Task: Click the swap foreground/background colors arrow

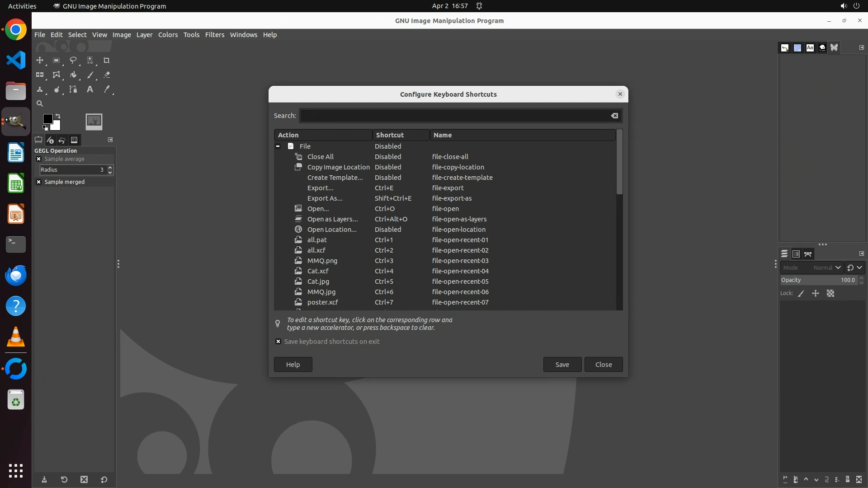Action: pos(58,116)
